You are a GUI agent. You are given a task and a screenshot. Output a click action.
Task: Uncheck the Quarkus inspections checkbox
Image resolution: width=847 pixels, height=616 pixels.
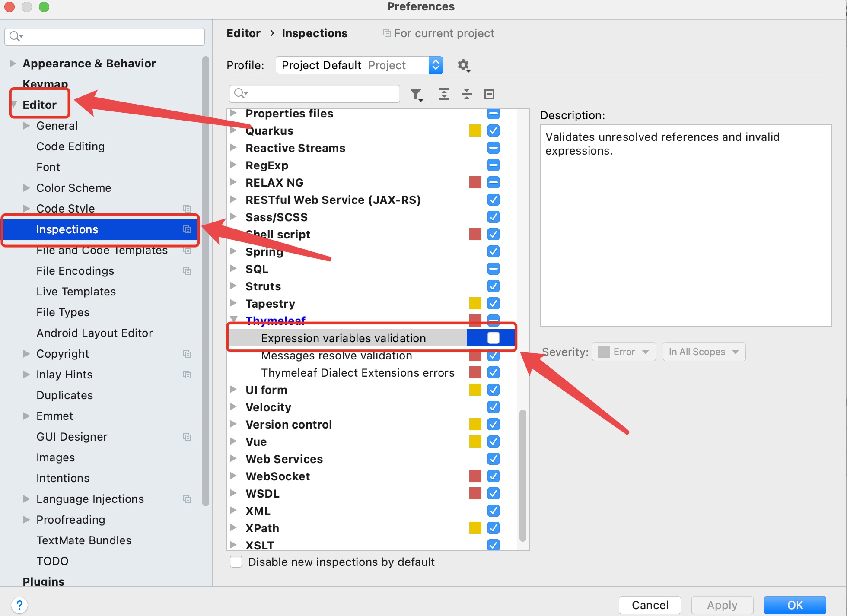493,130
